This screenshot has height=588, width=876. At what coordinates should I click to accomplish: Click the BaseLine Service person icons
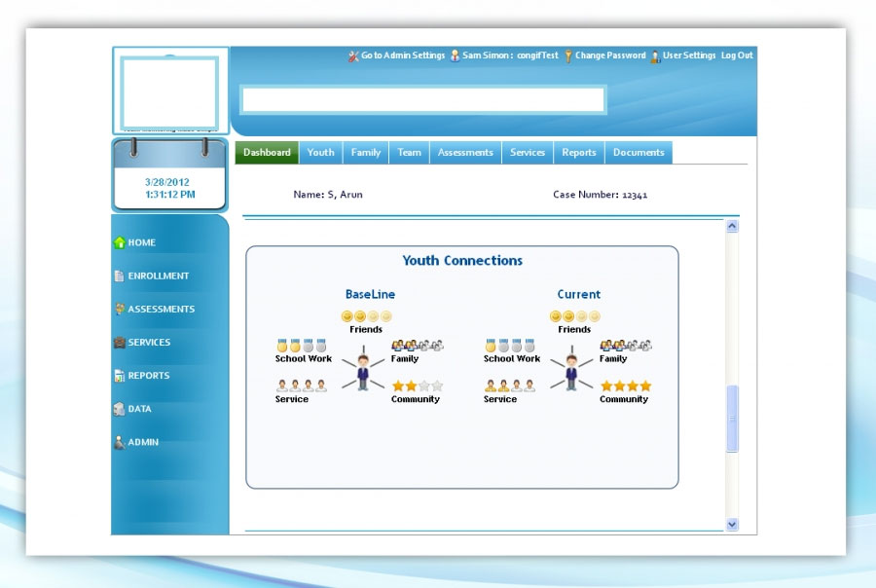302,386
